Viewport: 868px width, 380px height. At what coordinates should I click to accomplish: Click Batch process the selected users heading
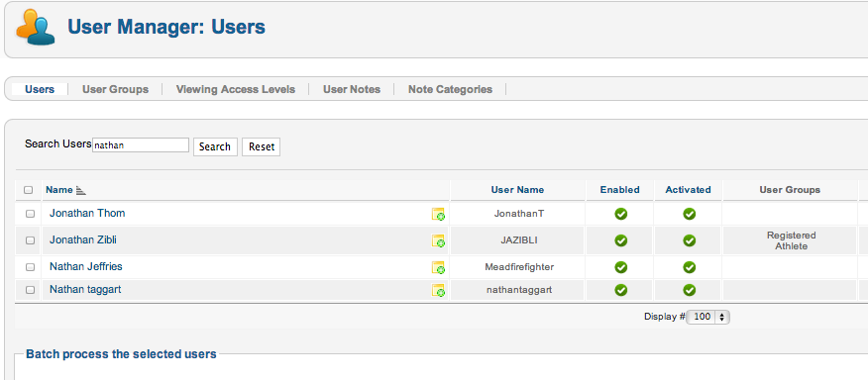[x=121, y=354]
